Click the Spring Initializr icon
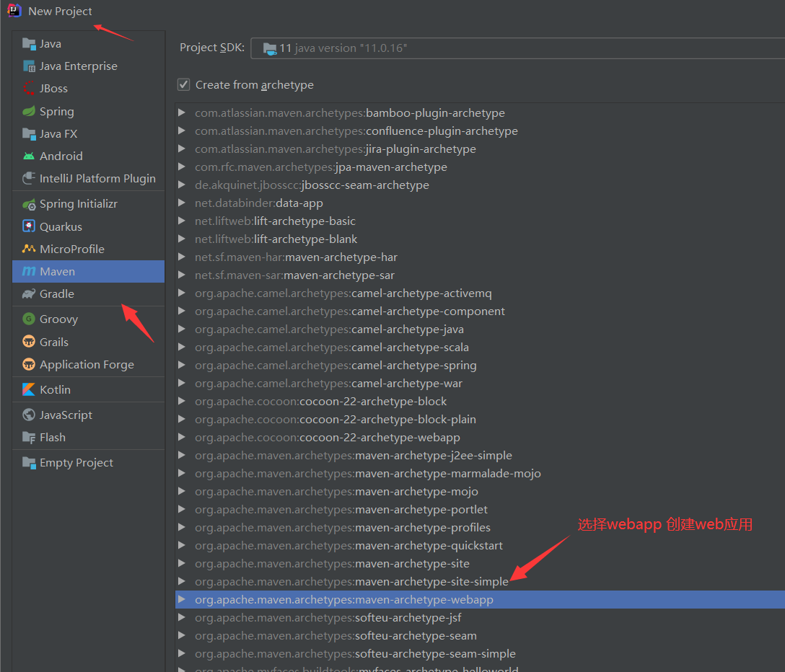Image resolution: width=785 pixels, height=672 pixels. 29,204
